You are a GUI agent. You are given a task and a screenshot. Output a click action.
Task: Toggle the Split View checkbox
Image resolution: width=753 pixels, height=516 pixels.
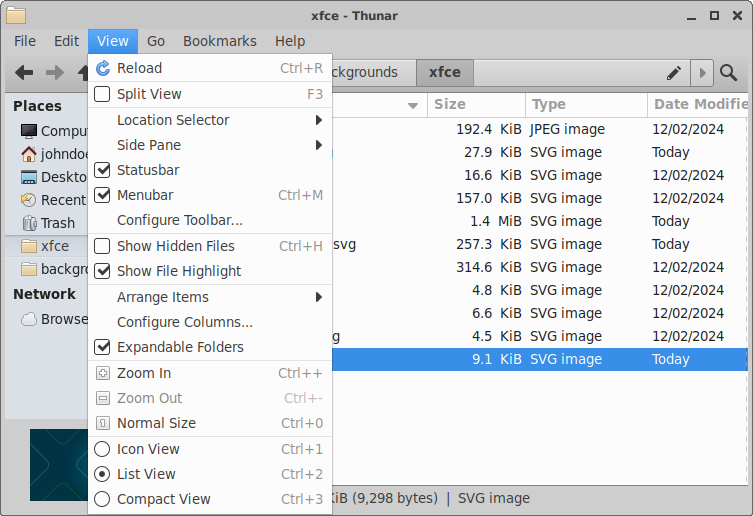[102, 94]
